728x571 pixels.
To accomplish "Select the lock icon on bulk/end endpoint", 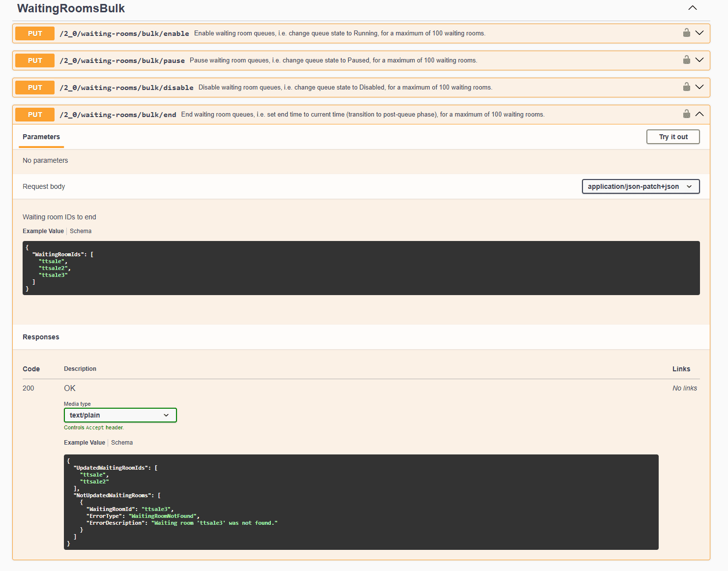I will (686, 114).
